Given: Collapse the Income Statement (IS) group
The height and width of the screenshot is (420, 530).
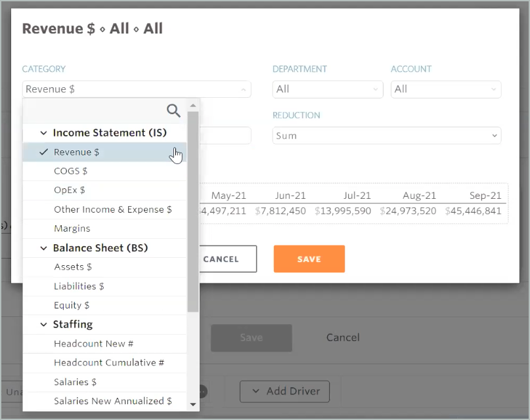Looking at the screenshot, I should [x=44, y=133].
